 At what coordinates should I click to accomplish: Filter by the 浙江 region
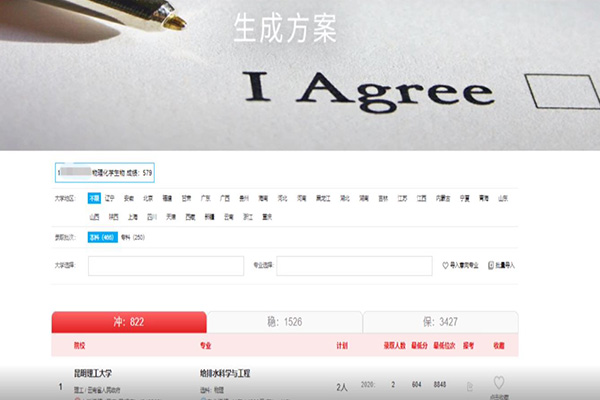coord(248,217)
